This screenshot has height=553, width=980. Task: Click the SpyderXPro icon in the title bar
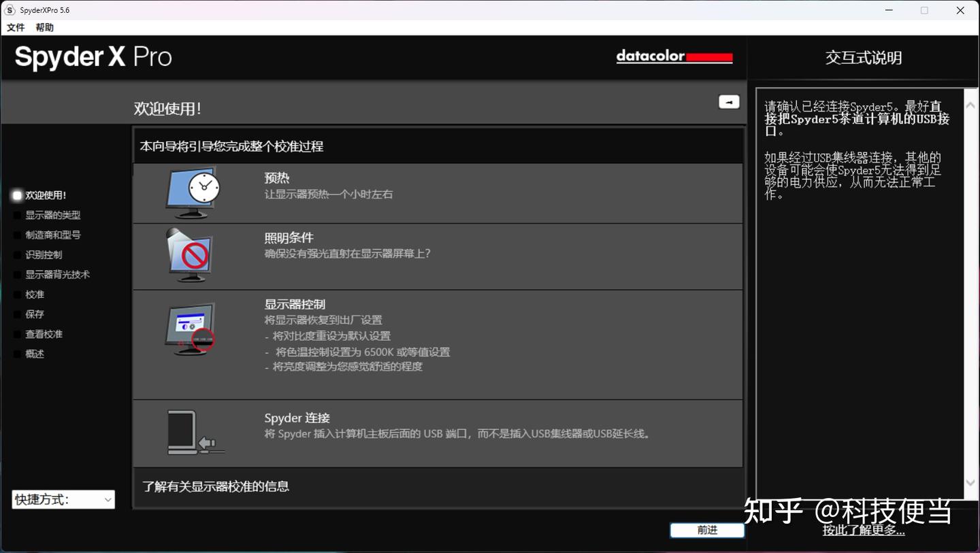tap(9, 10)
